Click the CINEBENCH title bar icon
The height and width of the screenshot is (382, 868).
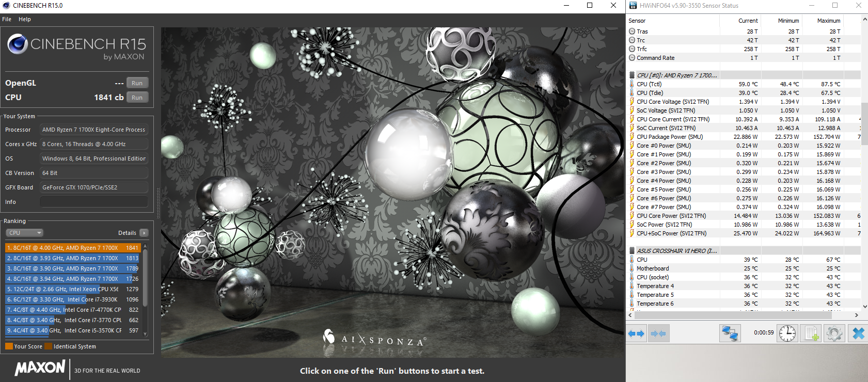coord(6,6)
